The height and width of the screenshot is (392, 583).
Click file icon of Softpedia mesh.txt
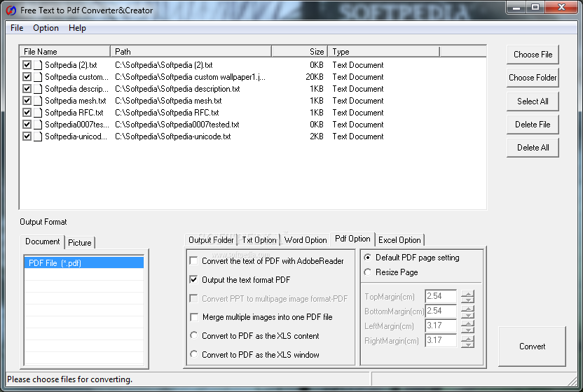click(x=38, y=101)
